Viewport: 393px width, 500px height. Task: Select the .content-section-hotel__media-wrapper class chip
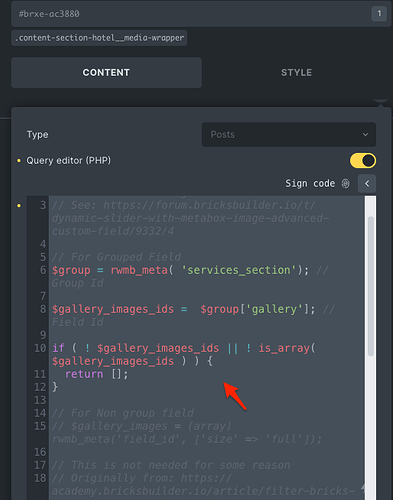coord(99,38)
